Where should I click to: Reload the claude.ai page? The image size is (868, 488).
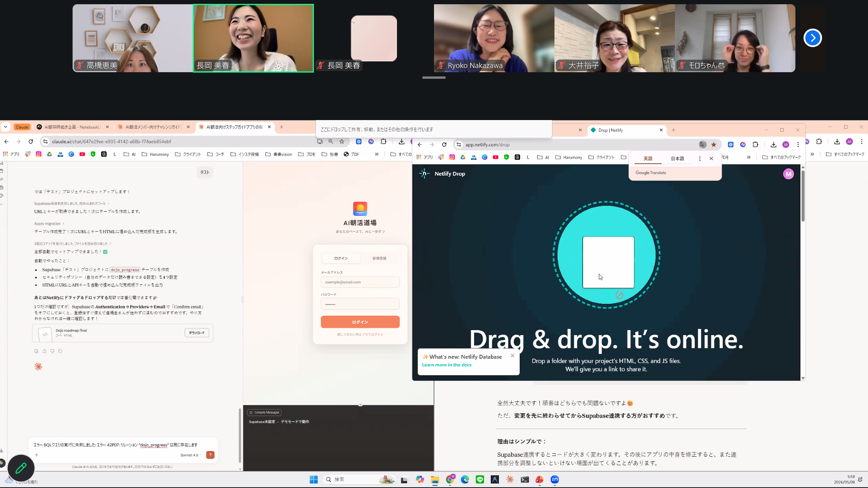pyautogui.click(x=31, y=141)
